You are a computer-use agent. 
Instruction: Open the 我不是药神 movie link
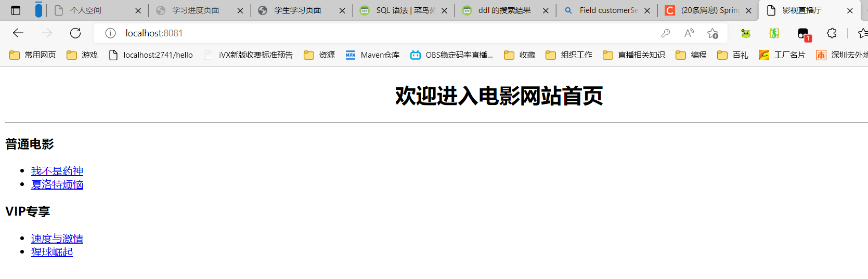coord(57,171)
